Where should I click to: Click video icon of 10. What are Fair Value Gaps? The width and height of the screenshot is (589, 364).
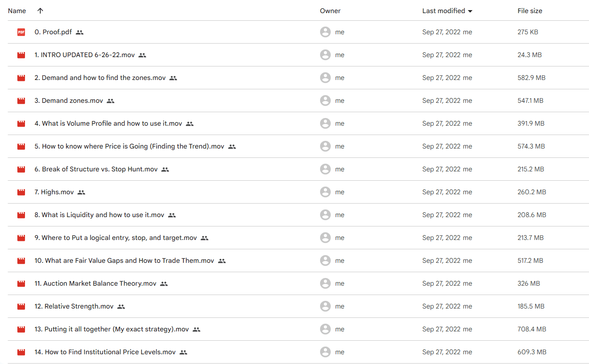pos(21,261)
